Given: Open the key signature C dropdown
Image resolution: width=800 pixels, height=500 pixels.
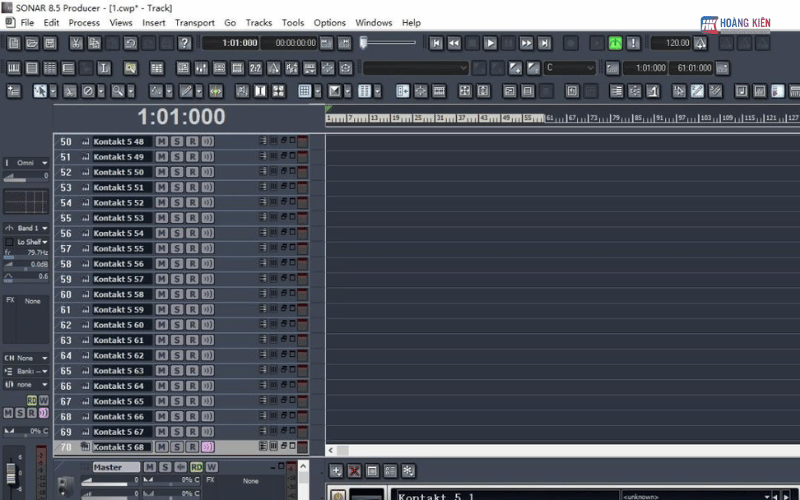Looking at the screenshot, I should (x=569, y=68).
